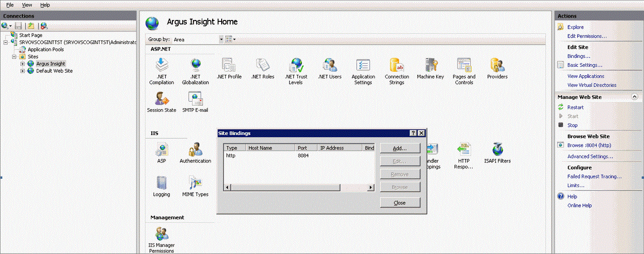Open the Authentication feature

(195, 153)
